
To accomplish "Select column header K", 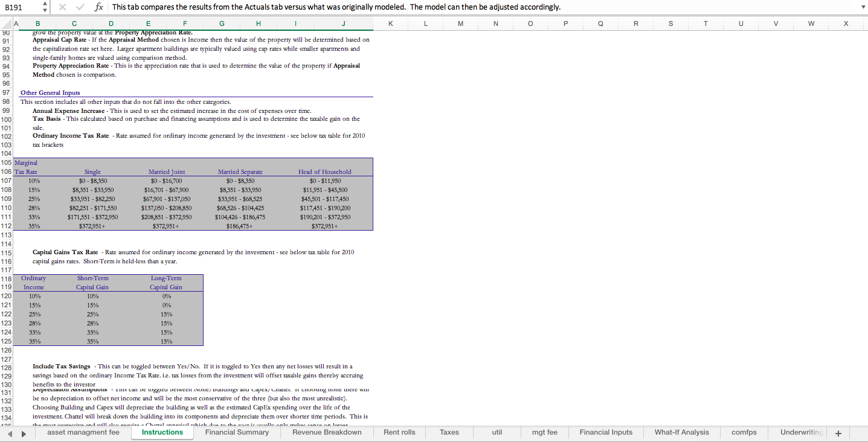I will click(x=390, y=24).
